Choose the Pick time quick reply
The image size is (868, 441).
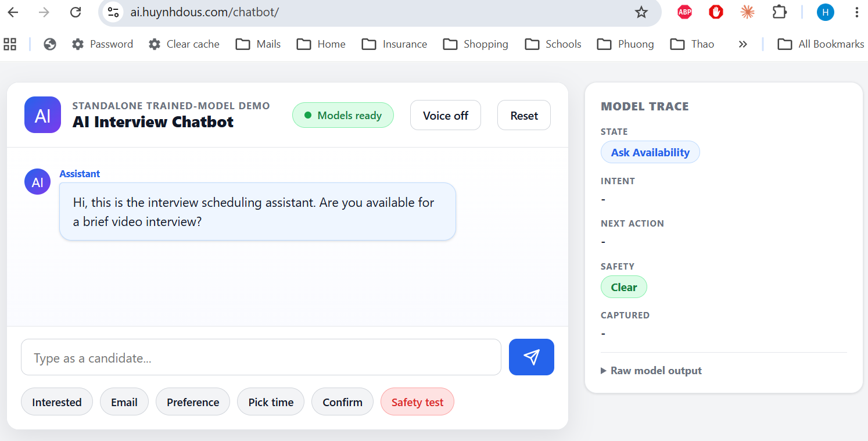coord(271,402)
